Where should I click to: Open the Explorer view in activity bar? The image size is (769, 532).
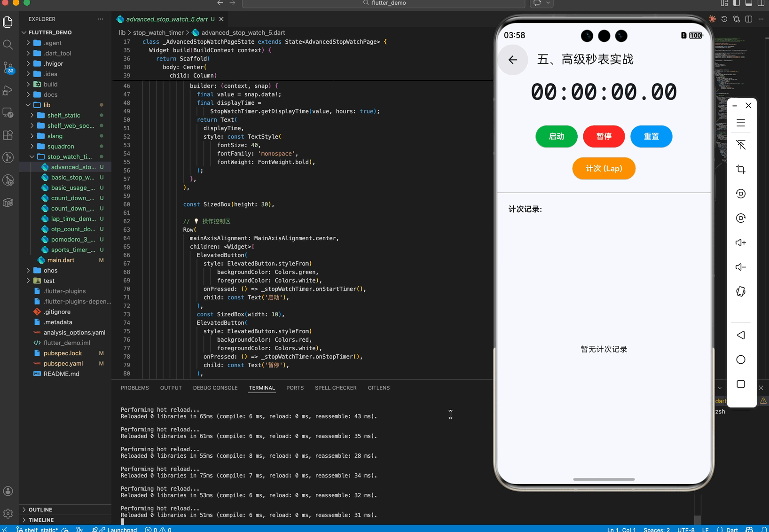[x=8, y=22]
